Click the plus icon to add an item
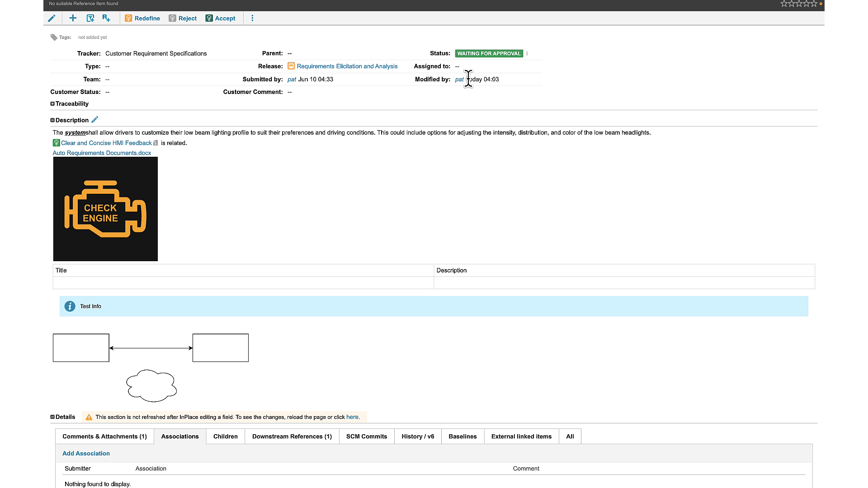Viewport: 868px width, 488px height. click(72, 18)
